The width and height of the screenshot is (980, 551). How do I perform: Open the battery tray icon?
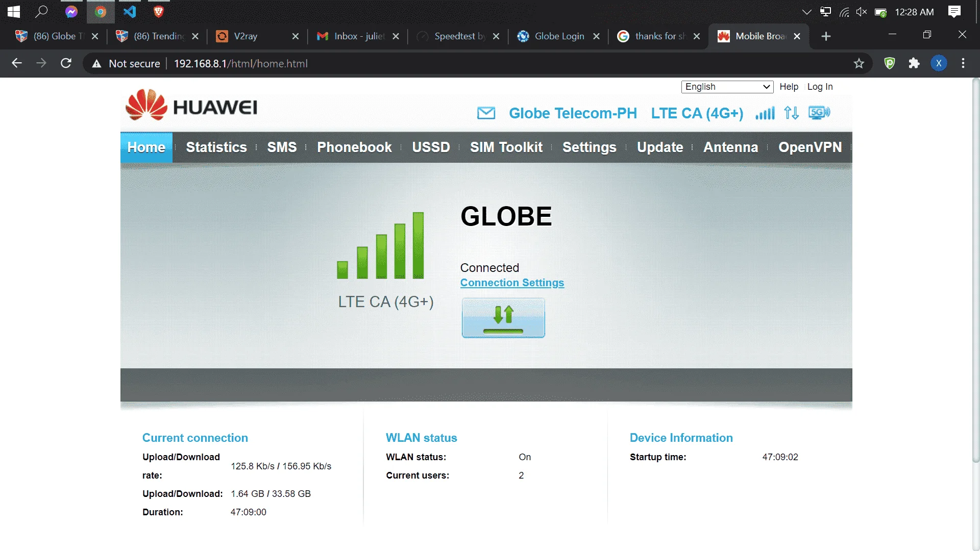[880, 12]
